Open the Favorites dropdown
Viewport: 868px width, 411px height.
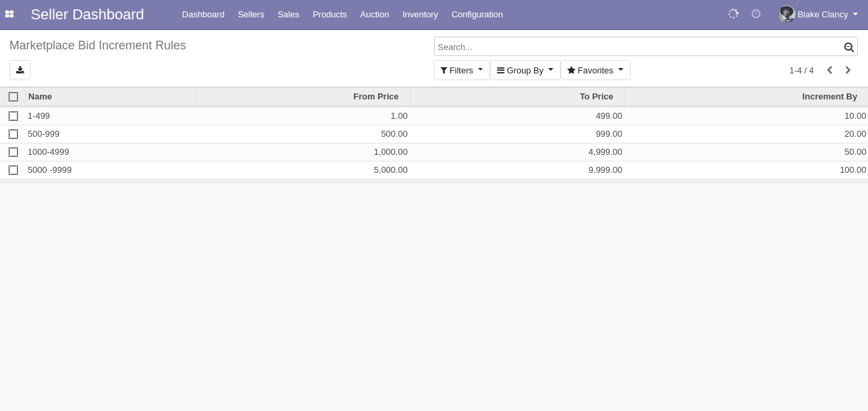[595, 70]
